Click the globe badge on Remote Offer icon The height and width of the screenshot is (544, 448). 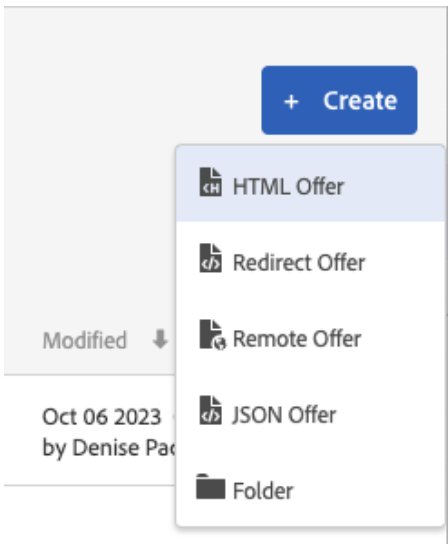[220, 343]
